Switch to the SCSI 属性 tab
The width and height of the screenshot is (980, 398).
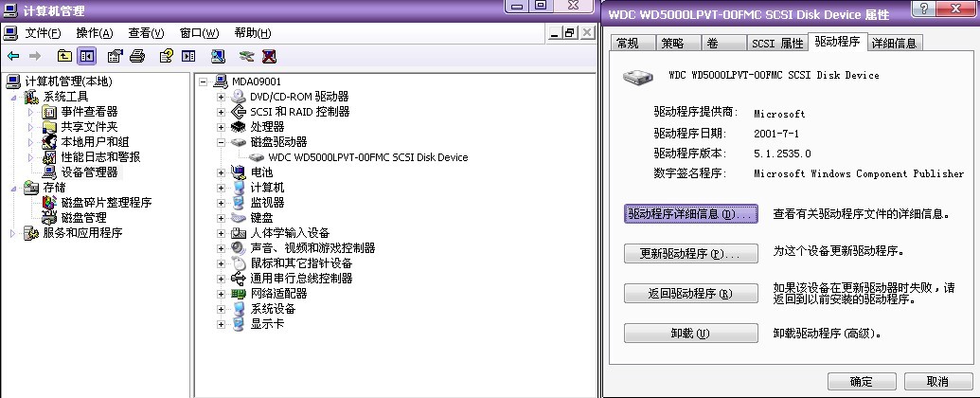pos(776,44)
